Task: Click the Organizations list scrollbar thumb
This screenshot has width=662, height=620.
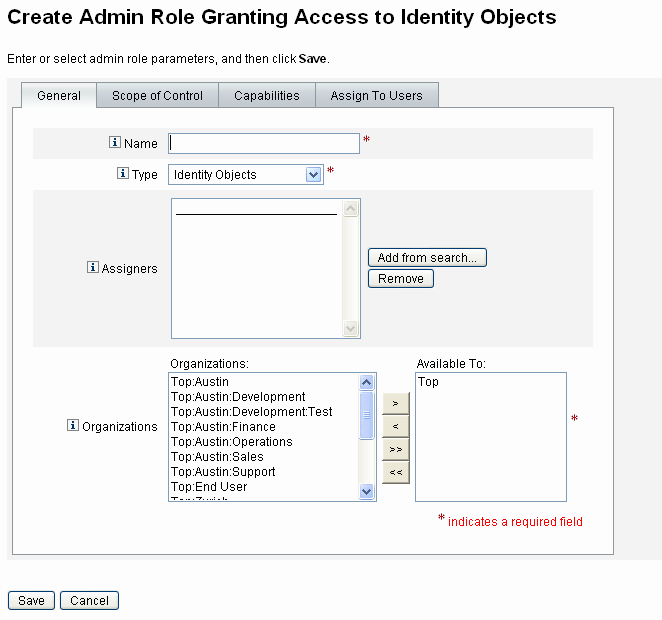Action: point(366,416)
